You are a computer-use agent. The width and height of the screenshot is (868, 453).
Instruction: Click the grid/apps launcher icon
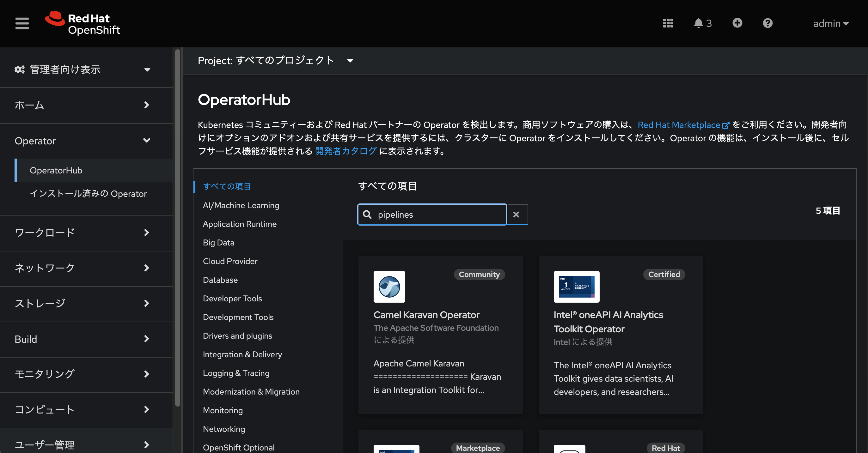click(668, 23)
